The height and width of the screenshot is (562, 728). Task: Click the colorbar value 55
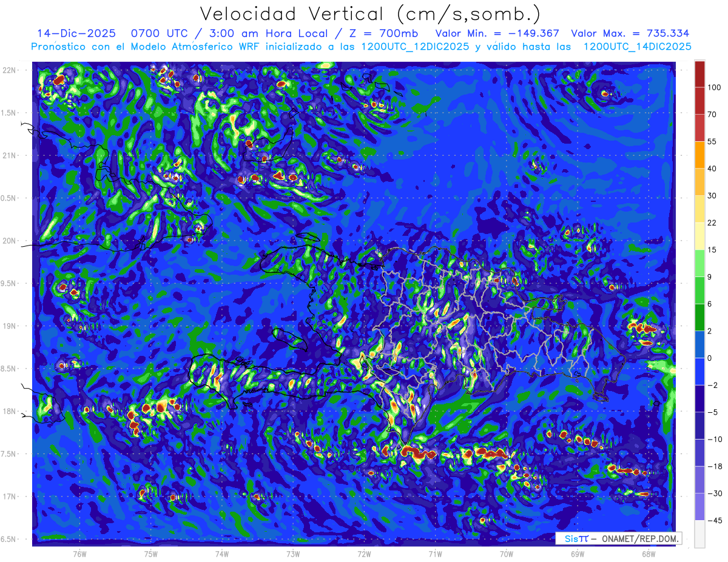[x=712, y=142]
